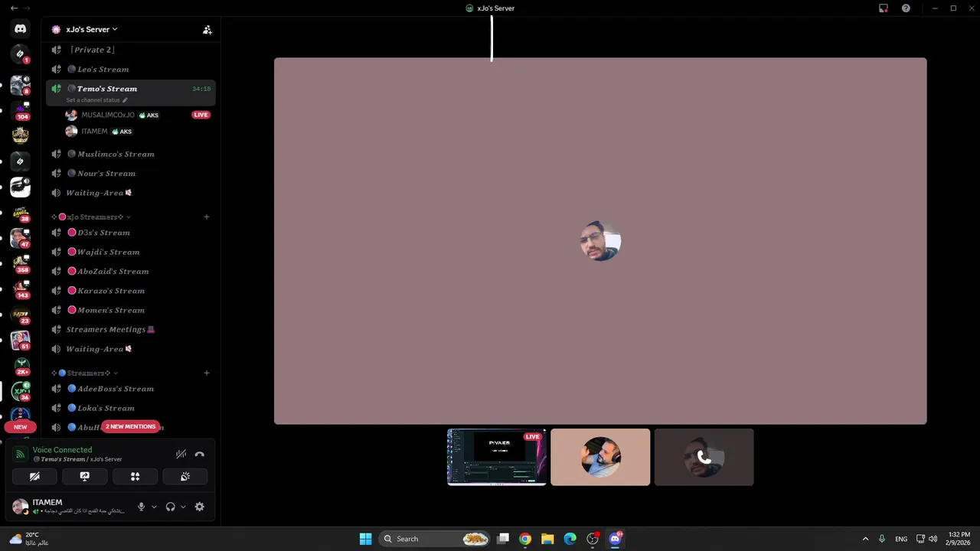The height and width of the screenshot is (551, 980).
Task: Open Google Chrome from taskbar
Action: [525, 539]
